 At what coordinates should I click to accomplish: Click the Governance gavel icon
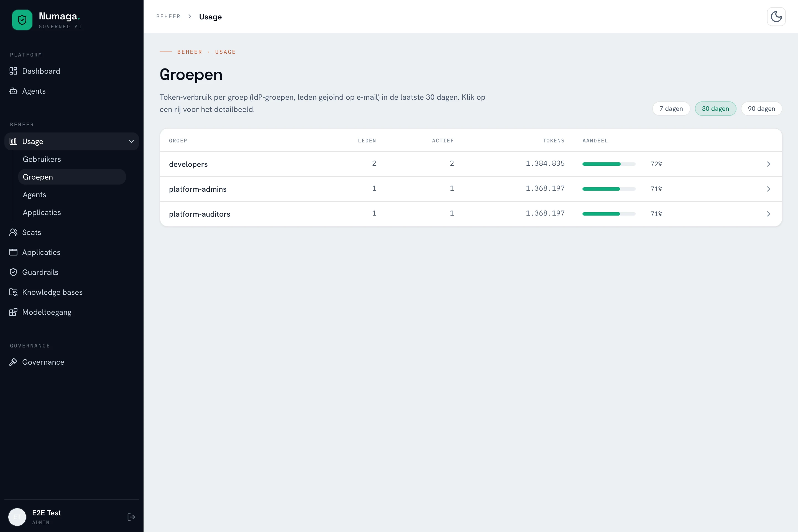[13, 362]
